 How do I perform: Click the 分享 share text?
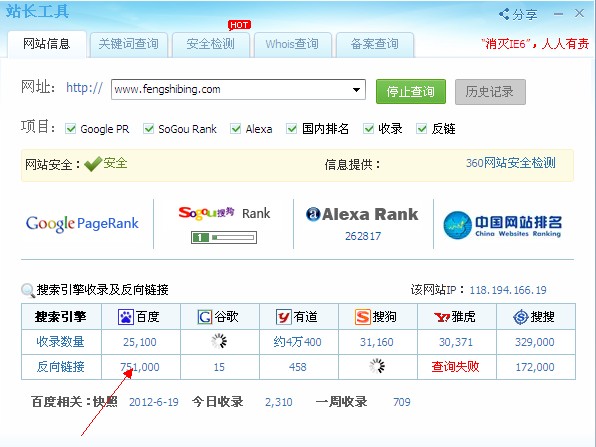525,15
